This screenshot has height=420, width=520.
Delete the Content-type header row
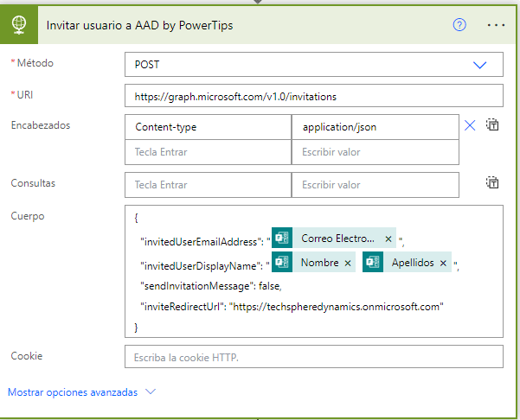[x=470, y=126]
